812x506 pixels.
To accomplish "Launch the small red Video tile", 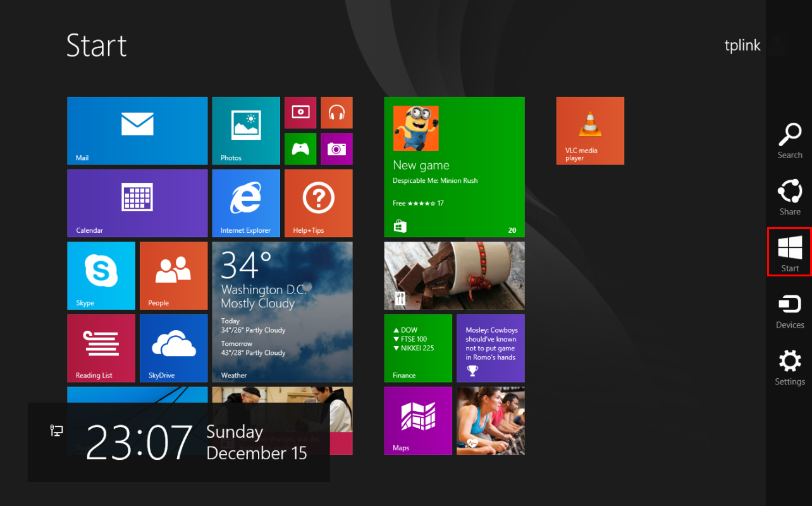I will click(x=300, y=113).
